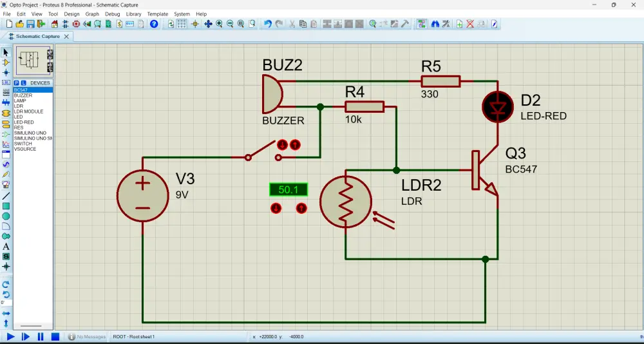Close the Schematic Capture tab
The height and width of the screenshot is (344, 644).
66,37
